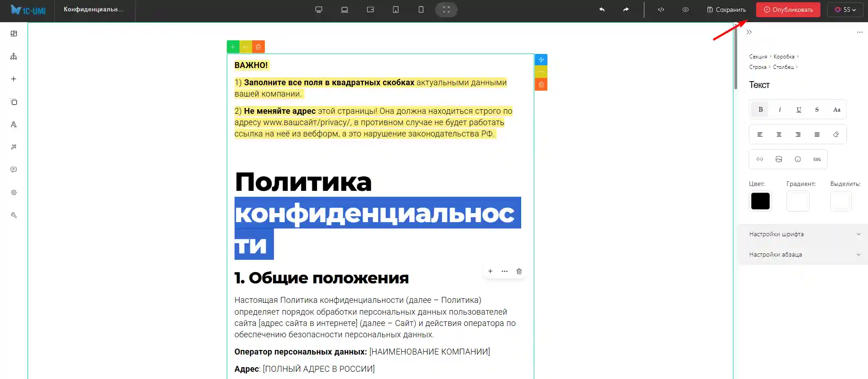The height and width of the screenshot is (379, 868).
Task: Switch to portrait tablet preview
Action: [396, 10]
